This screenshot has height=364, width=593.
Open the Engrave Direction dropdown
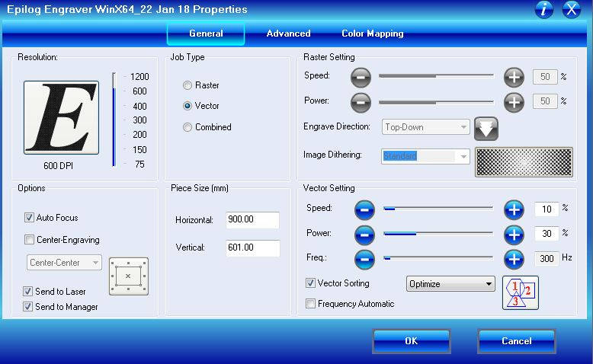tap(426, 127)
